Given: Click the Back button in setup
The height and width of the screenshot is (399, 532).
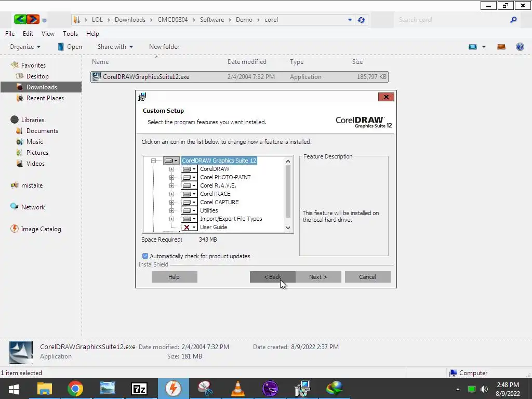Looking at the screenshot, I should (x=272, y=277).
